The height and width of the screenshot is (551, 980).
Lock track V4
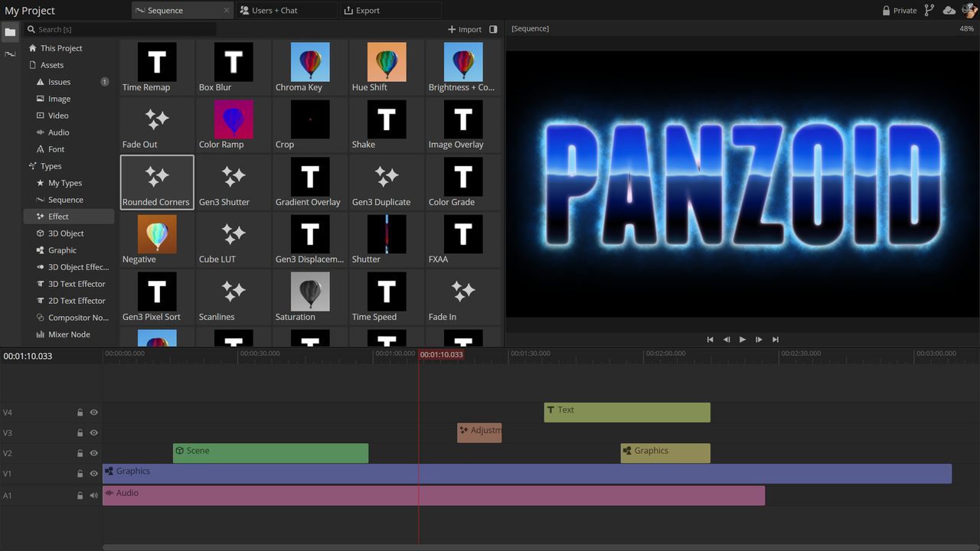point(80,412)
